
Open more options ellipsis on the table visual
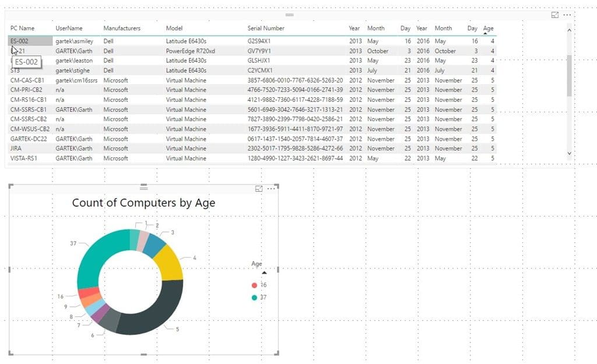tap(567, 15)
